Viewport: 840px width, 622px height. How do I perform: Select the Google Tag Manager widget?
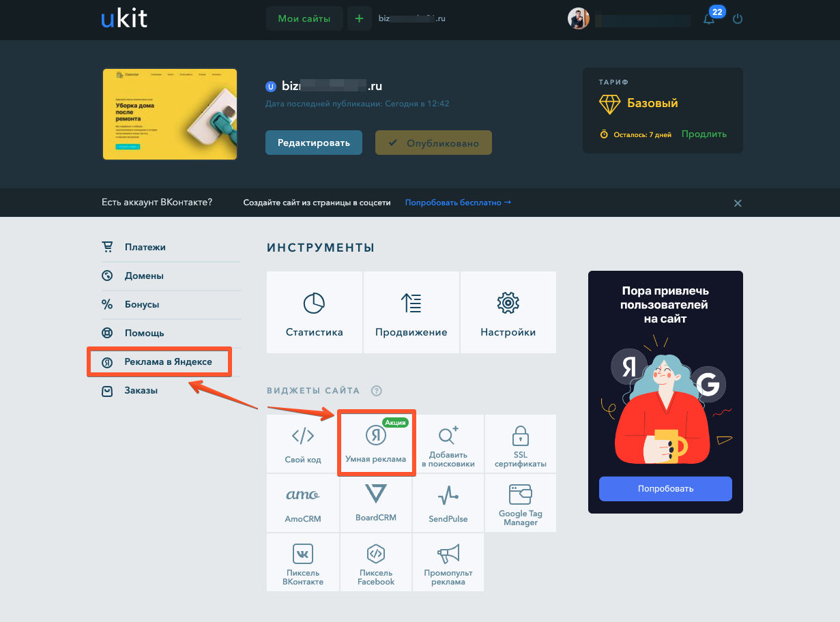click(x=520, y=503)
